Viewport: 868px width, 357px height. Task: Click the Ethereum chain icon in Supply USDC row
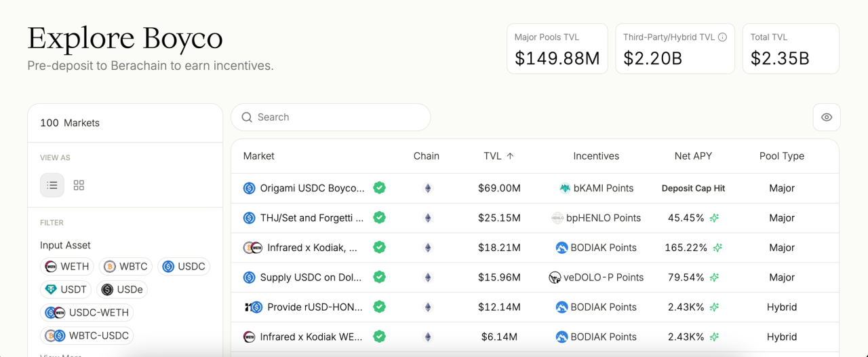point(427,278)
